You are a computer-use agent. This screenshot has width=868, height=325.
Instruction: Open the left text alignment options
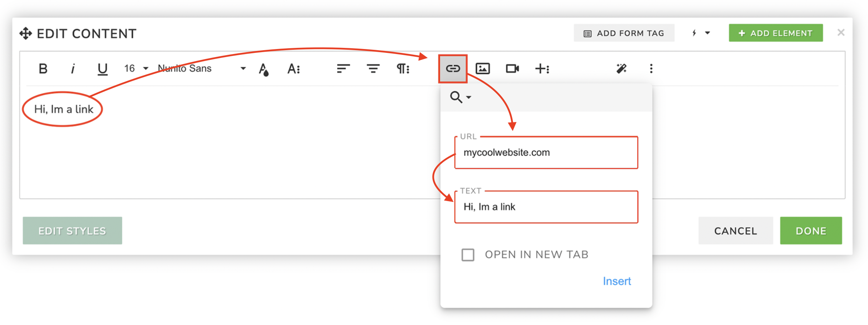[343, 69]
